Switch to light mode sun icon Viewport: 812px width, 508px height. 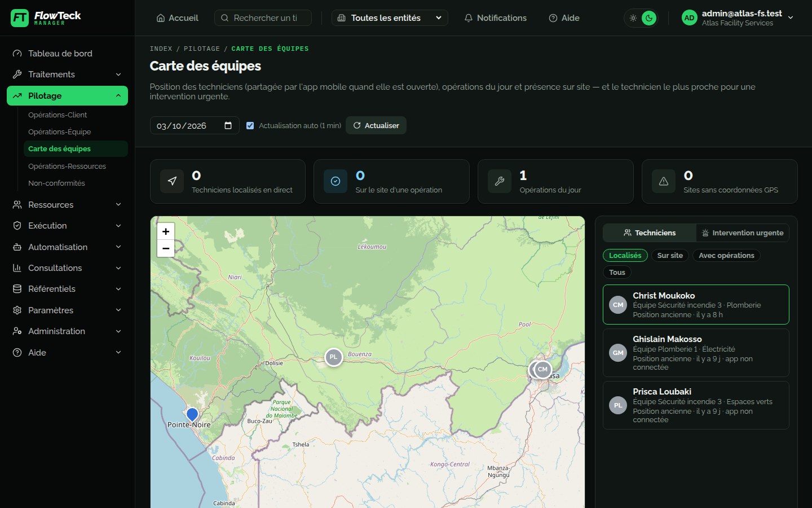coord(633,18)
